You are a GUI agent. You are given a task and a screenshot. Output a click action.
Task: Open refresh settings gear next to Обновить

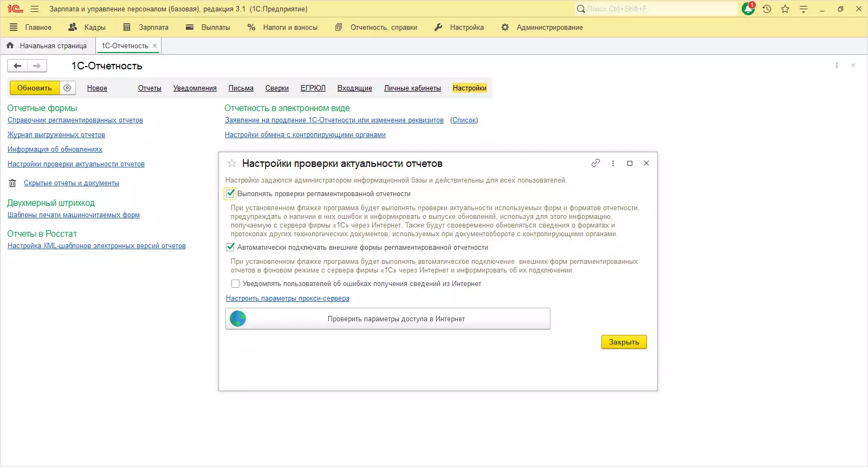[x=67, y=88]
